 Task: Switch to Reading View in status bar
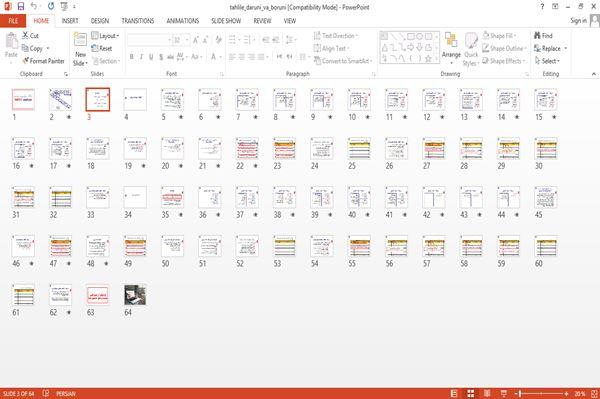tap(487, 393)
